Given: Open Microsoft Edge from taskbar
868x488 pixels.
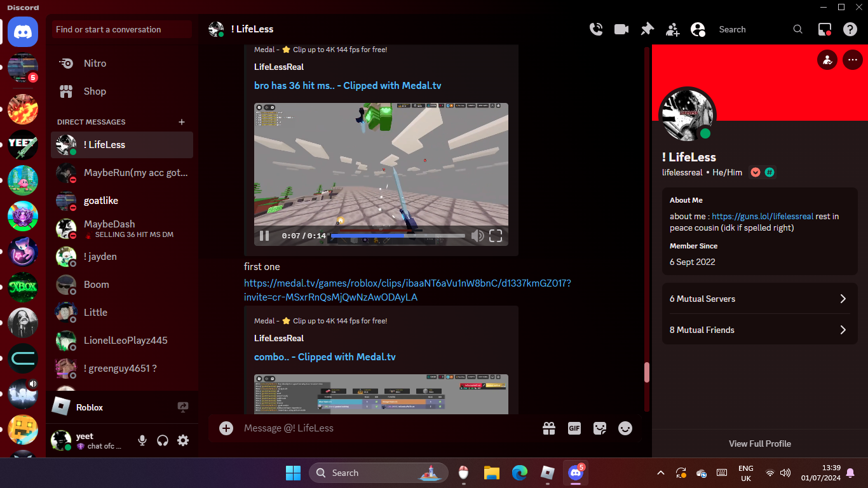Looking at the screenshot, I should tap(520, 473).
